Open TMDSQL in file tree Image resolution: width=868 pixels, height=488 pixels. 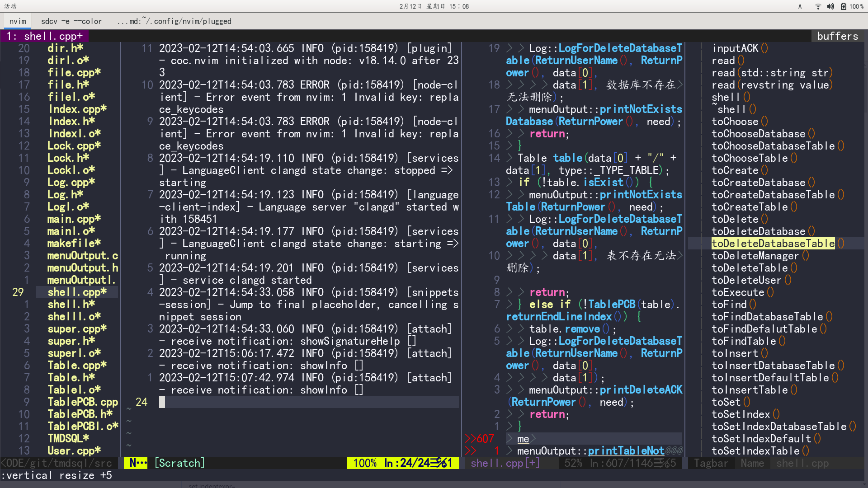coord(68,439)
